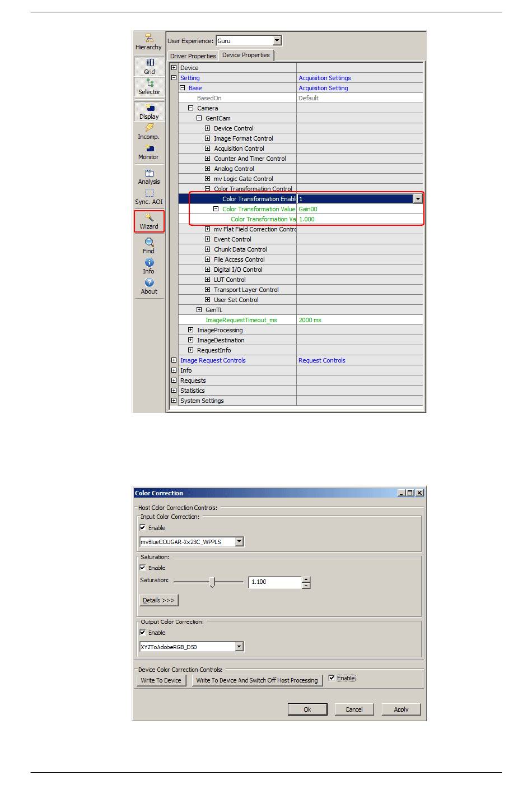Expand Event Control node

(x=207, y=239)
